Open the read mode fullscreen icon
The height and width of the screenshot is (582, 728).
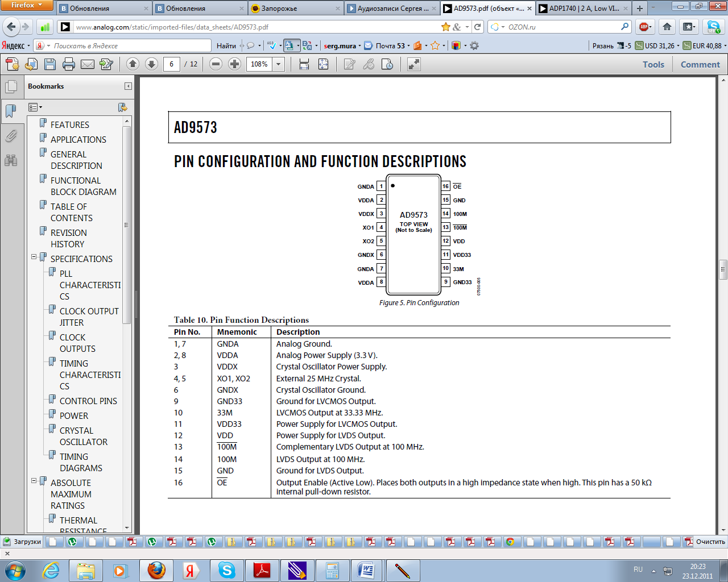click(x=414, y=64)
